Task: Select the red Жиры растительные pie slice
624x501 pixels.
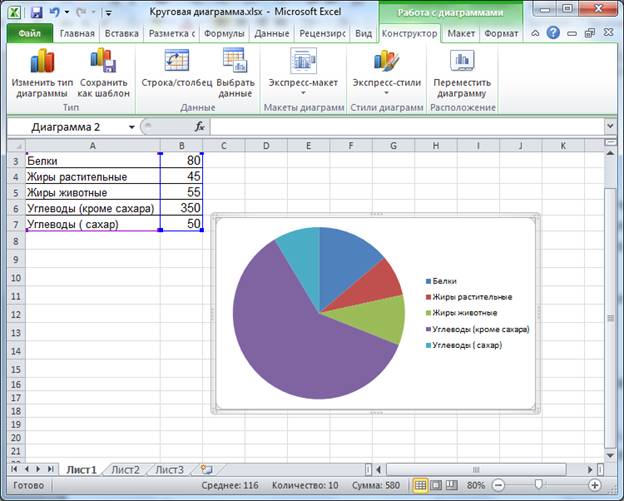Action: tap(372, 287)
